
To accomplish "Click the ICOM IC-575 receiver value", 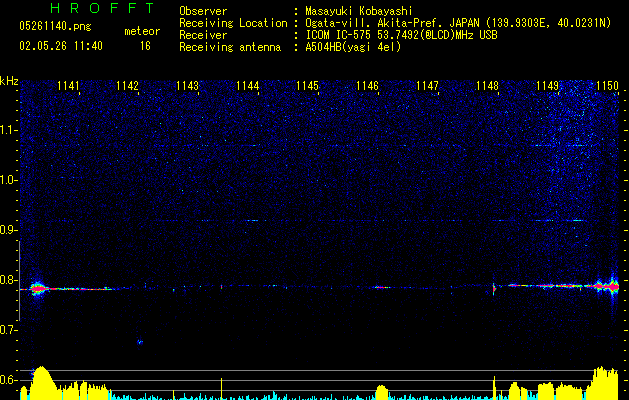I will 401,35.
